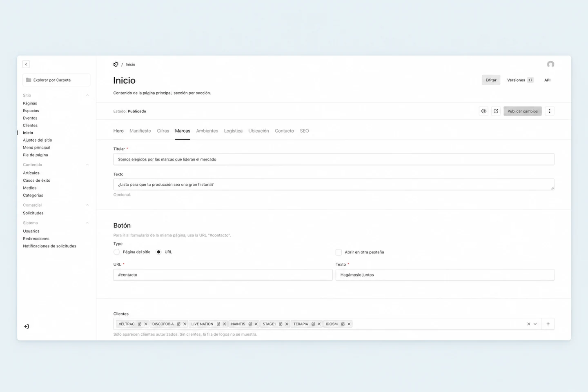Collapse the Sitio sidebar group

pyautogui.click(x=87, y=95)
